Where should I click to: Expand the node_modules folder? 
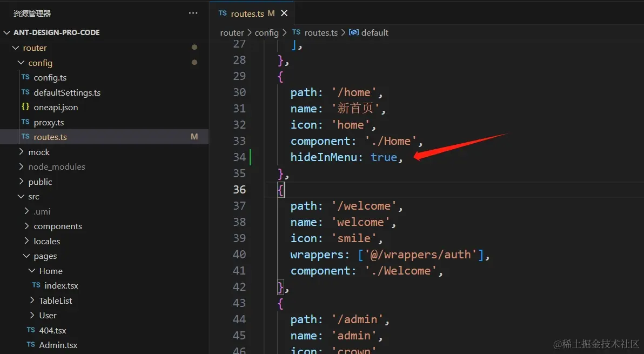coord(22,167)
